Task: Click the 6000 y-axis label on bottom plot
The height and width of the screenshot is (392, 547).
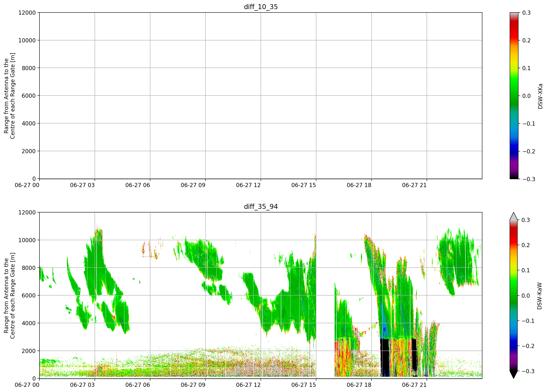Action: coord(29,295)
